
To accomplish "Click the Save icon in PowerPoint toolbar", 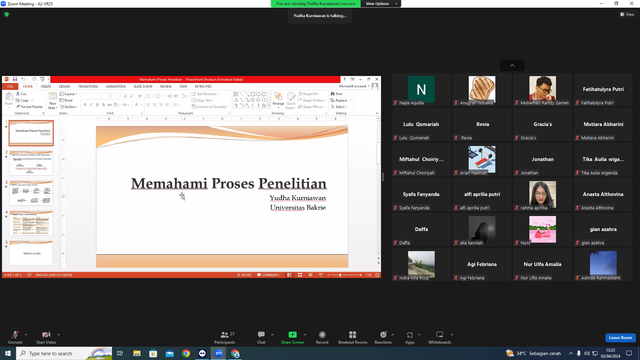I will (x=15, y=79).
